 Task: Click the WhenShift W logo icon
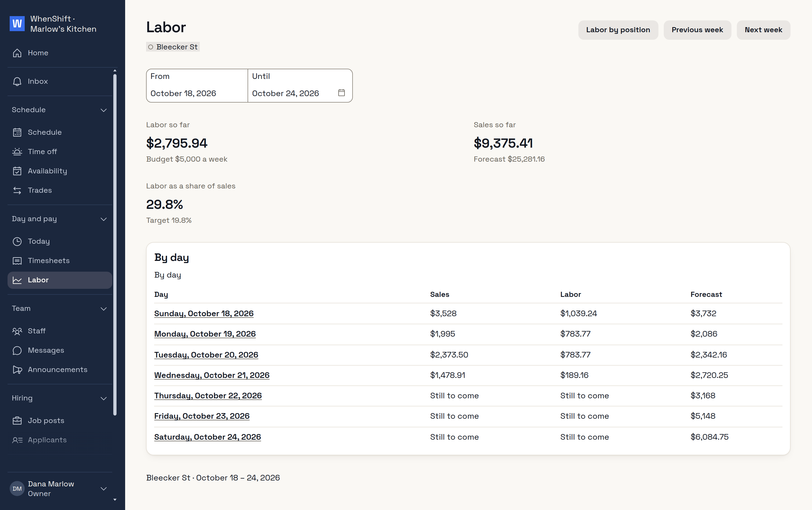click(x=17, y=24)
